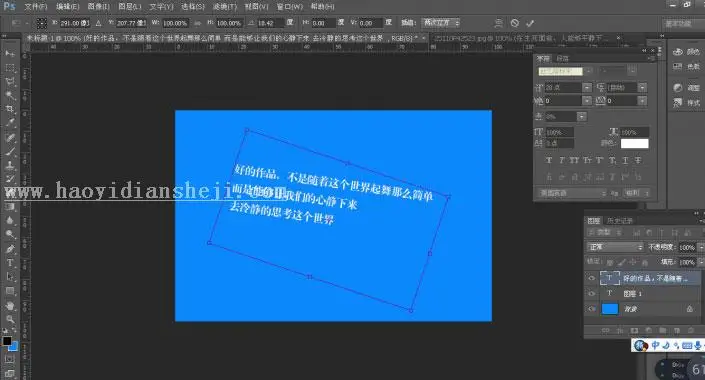The image size is (705, 380).
Task: Select the Crop tool
Action: pos(10,109)
